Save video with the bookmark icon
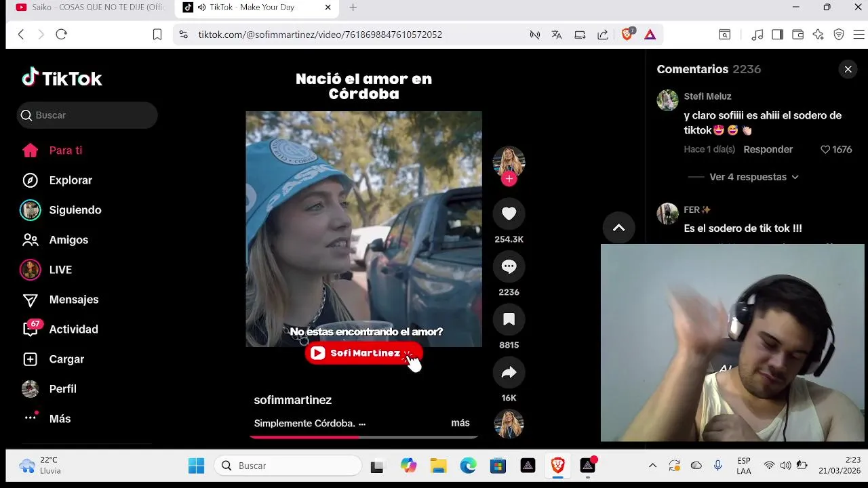868x488 pixels. point(509,319)
